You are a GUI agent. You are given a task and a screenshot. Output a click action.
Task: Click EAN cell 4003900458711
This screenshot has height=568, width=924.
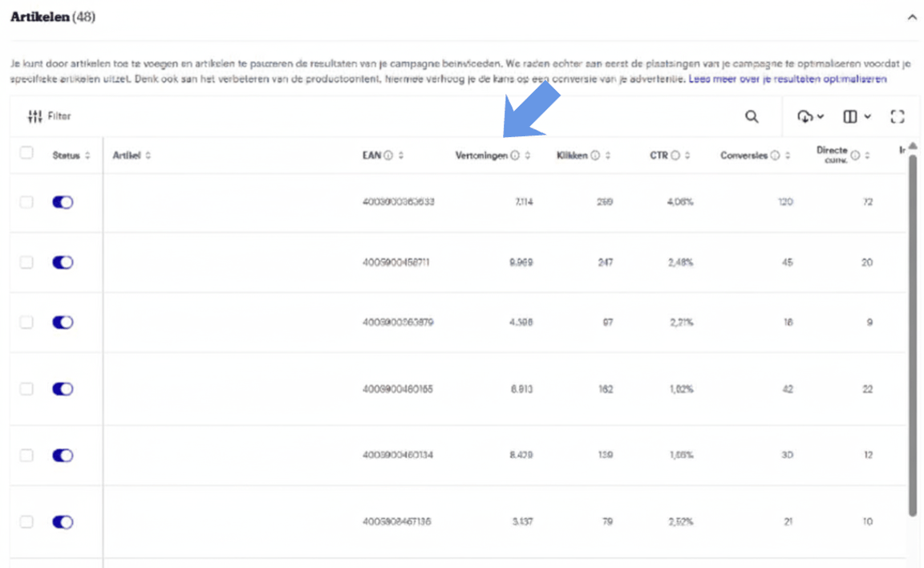396,262
